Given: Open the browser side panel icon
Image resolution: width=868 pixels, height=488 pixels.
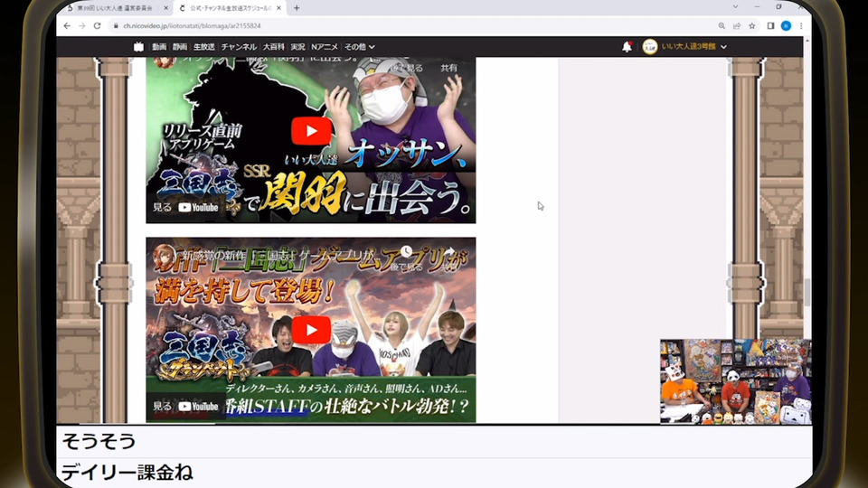Looking at the screenshot, I should pos(770,26).
